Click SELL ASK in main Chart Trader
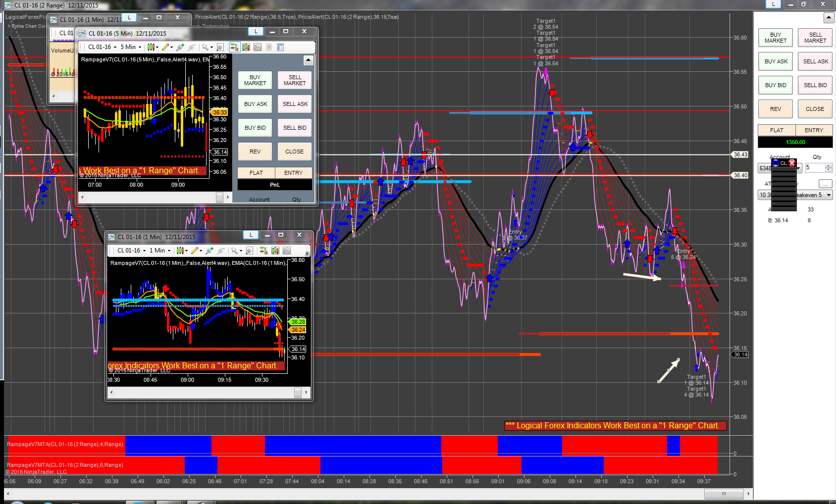This screenshot has width=836, height=504. click(815, 61)
